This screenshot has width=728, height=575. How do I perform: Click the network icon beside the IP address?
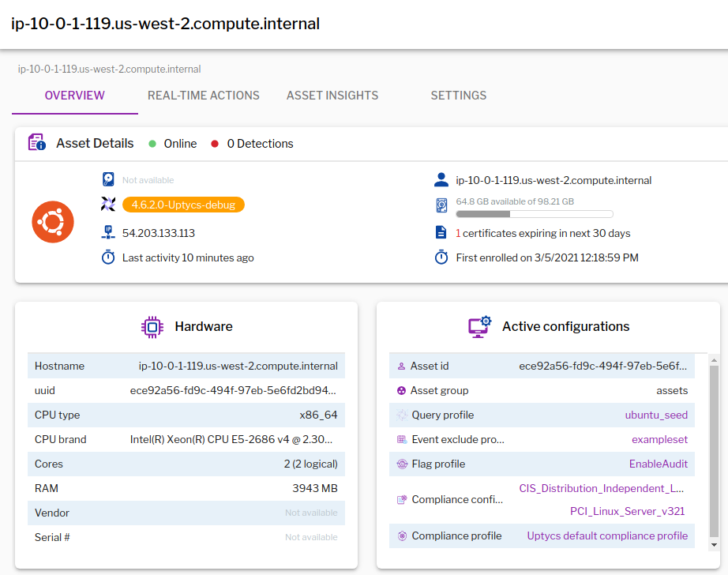(x=107, y=232)
